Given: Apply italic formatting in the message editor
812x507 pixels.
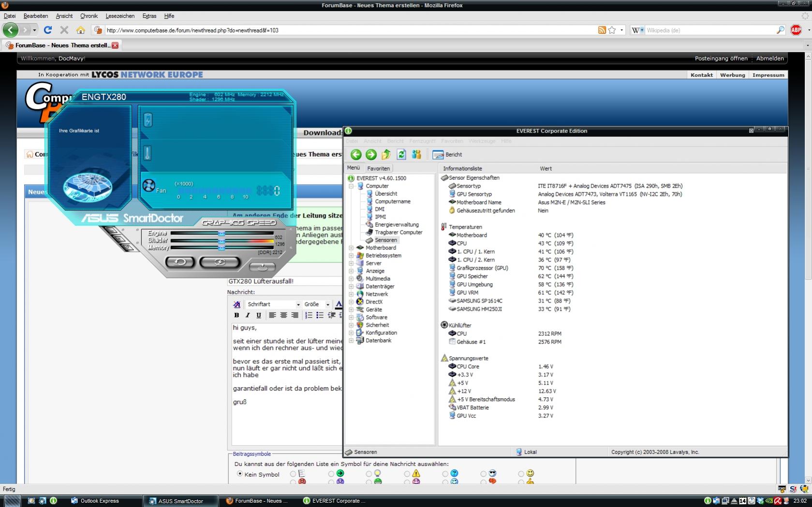Looking at the screenshot, I should [248, 315].
